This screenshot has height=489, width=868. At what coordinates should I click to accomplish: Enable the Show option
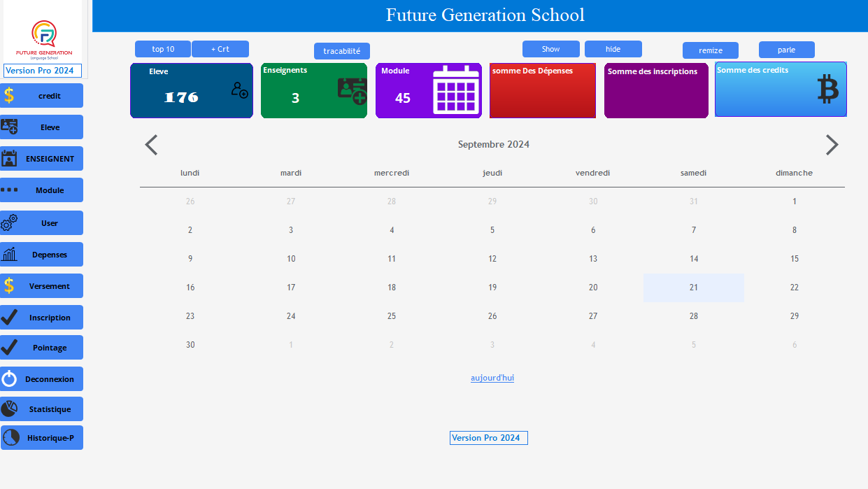coord(550,48)
